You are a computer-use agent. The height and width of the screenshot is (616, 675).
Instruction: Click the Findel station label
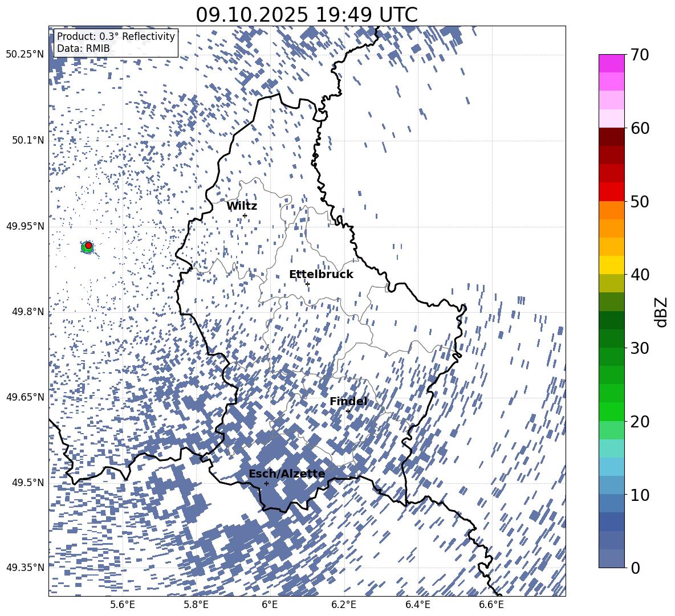click(348, 401)
